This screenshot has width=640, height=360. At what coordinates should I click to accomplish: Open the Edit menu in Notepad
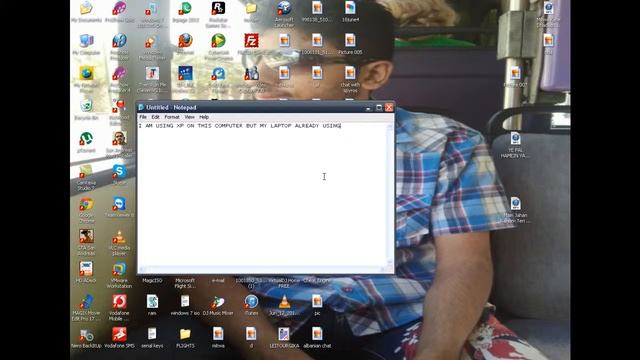click(x=156, y=117)
